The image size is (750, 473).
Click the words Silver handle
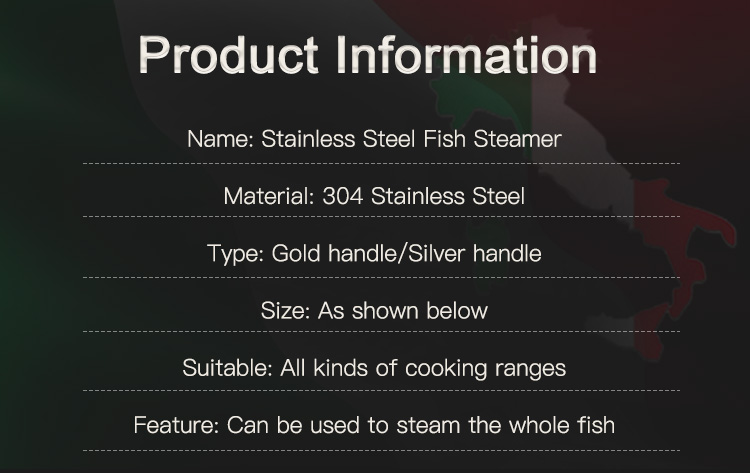(x=475, y=253)
